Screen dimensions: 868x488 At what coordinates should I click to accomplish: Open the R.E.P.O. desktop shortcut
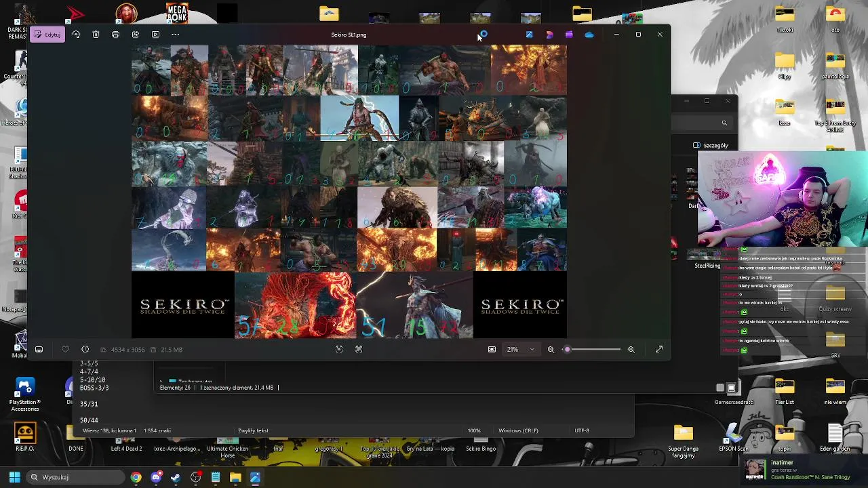coord(25,437)
